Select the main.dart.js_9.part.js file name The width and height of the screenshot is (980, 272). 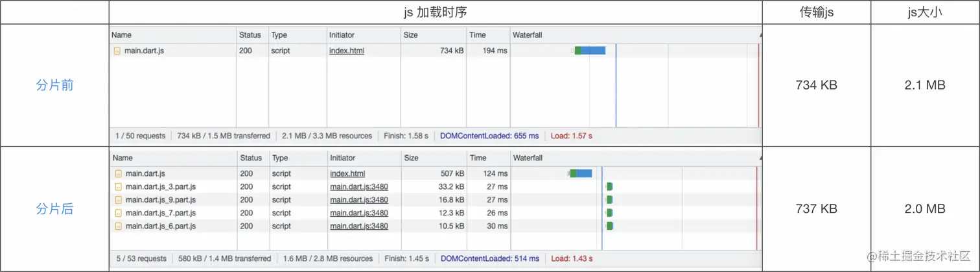(x=161, y=200)
